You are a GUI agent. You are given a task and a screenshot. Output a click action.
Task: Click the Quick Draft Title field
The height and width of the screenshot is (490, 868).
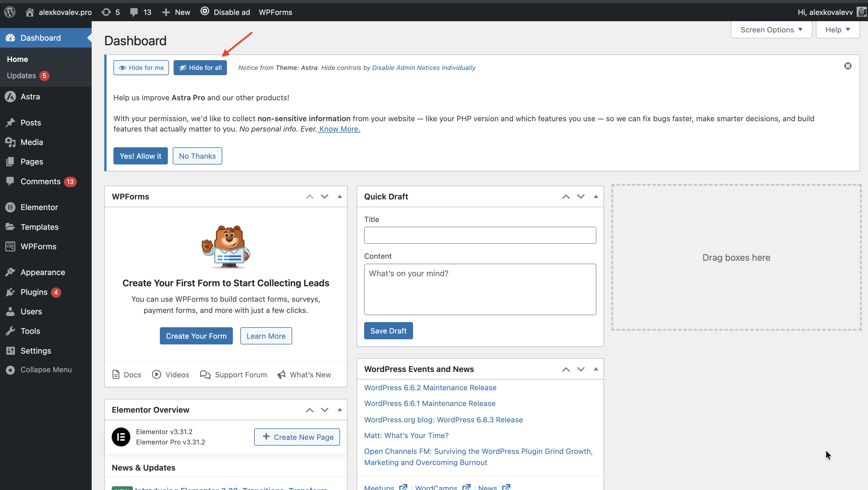tap(480, 235)
